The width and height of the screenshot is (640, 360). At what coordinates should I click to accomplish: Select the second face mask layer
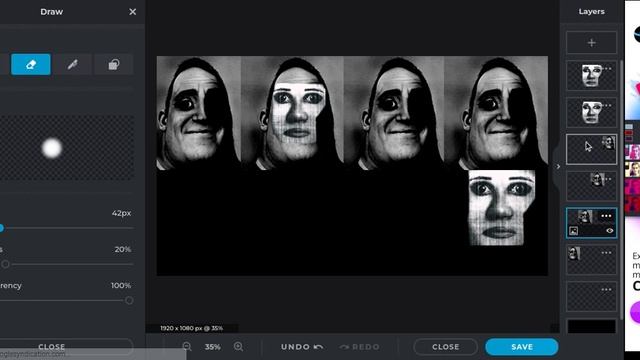pos(591,112)
